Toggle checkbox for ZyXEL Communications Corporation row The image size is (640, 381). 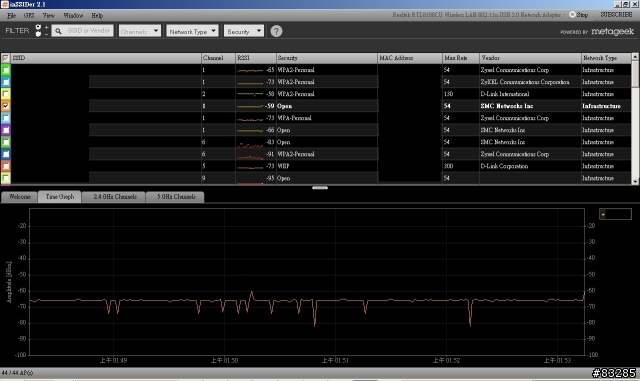click(6, 82)
